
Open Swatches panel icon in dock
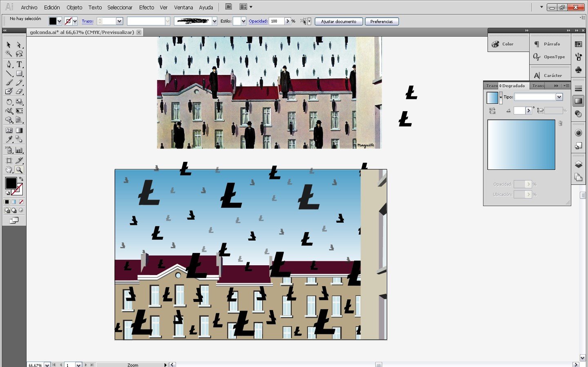[x=578, y=44]
